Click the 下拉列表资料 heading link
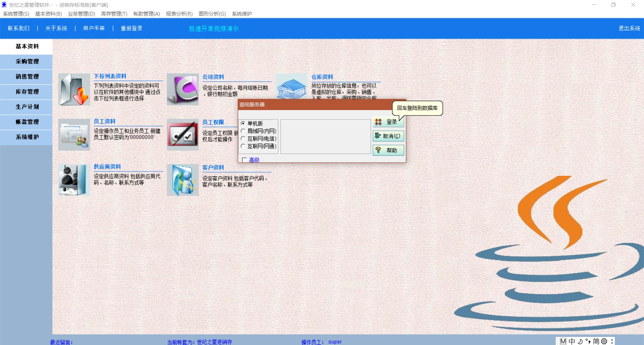644x345 pixels. pyautogui.click(x=110, y=77)
